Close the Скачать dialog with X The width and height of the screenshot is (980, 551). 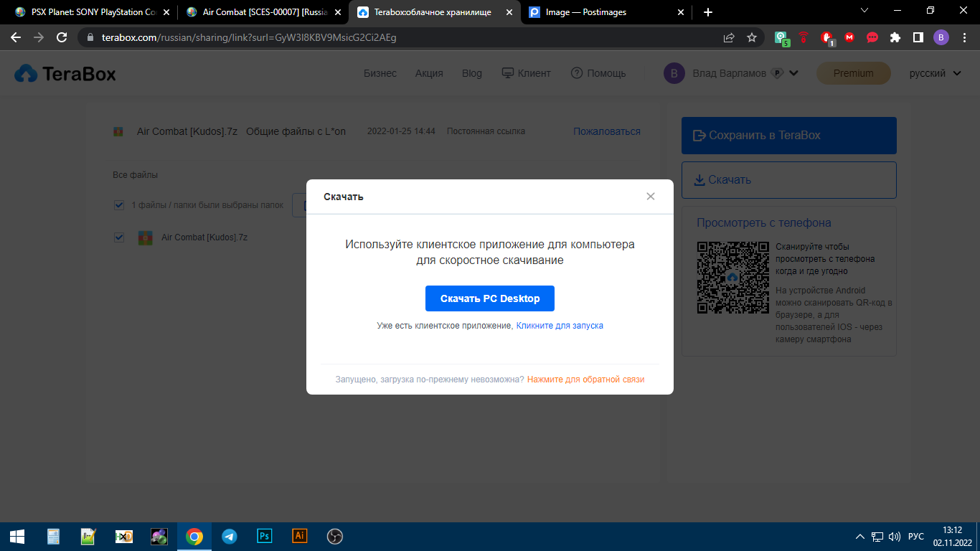coord(651,197)
